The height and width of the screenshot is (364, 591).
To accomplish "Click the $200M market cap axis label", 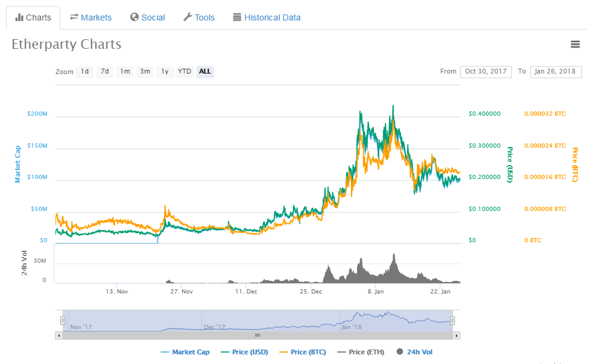I will [37, 114].
